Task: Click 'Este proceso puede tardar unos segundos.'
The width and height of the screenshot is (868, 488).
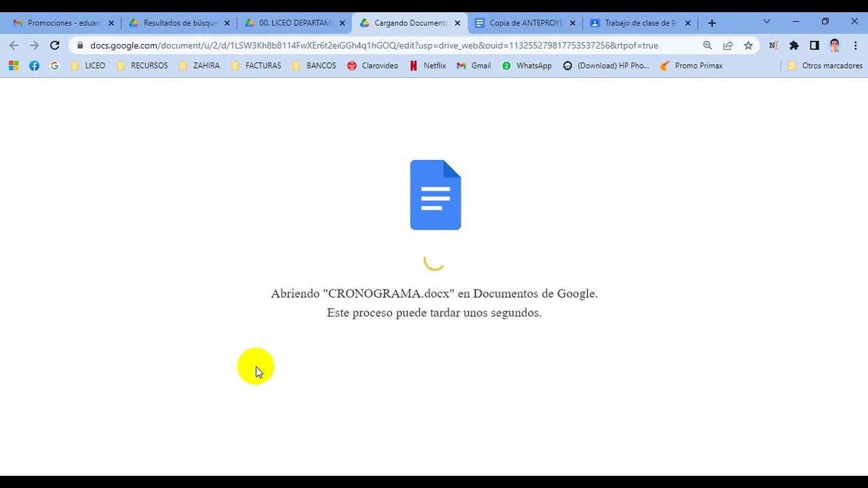Action: click(434, 312)
